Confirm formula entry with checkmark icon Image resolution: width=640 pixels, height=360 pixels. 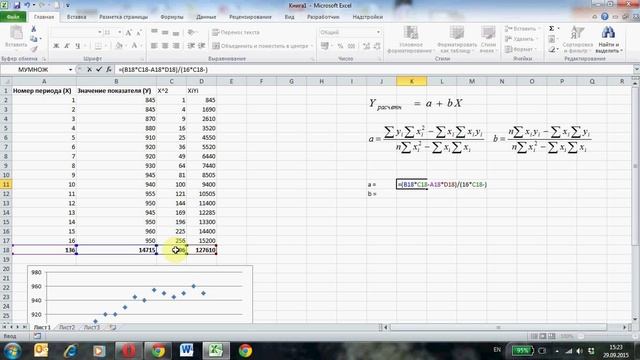(99, 70)
